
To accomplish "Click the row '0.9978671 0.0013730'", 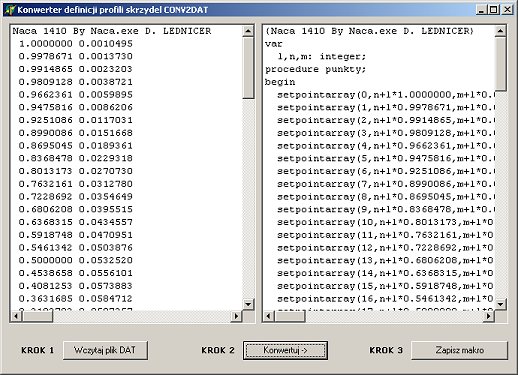I will pos(76,57).
